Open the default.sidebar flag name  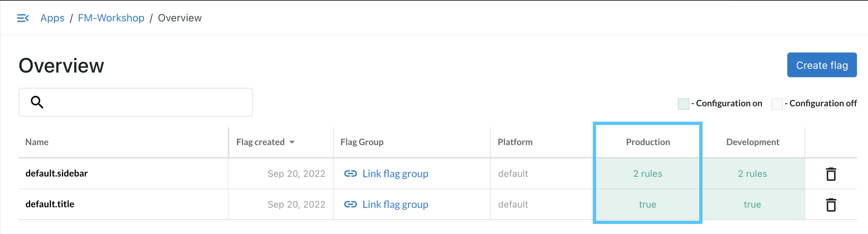click(57, 173)
